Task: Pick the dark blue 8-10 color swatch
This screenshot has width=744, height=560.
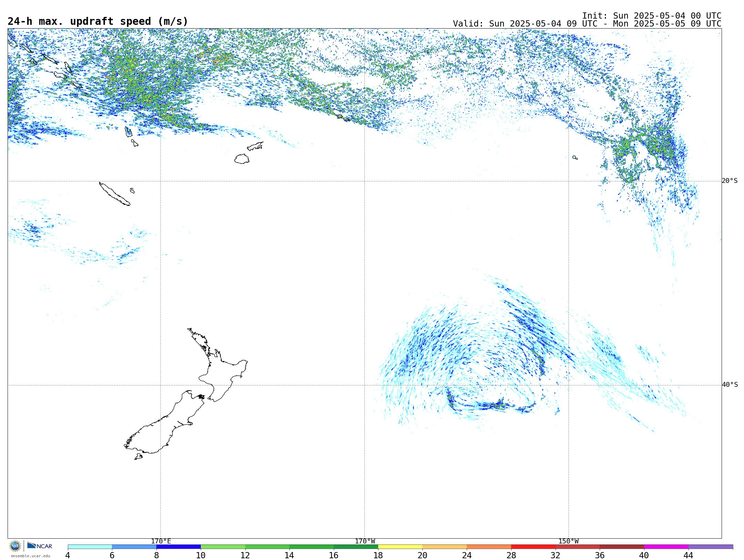Action: point(178,547)
